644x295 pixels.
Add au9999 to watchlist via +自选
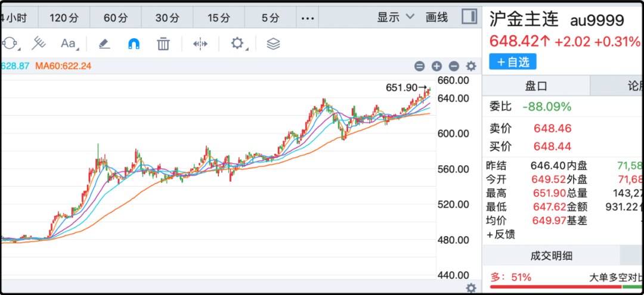[x=513, y=61]
